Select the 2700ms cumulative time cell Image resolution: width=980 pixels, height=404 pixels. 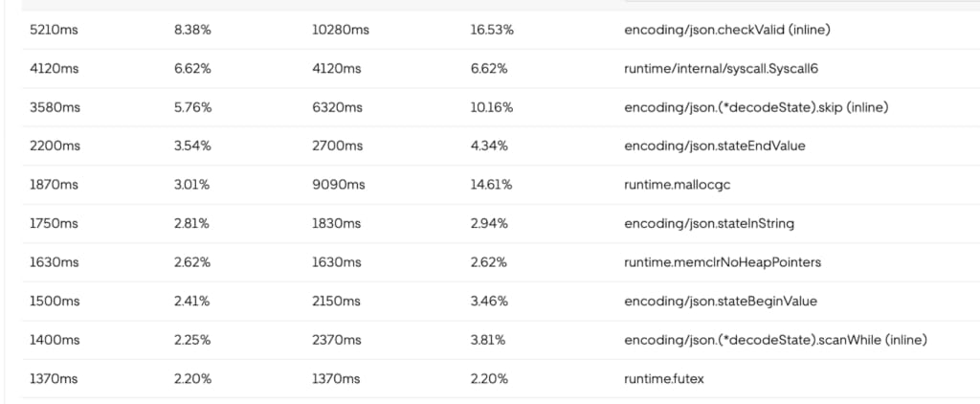click(x=337, y=146)
